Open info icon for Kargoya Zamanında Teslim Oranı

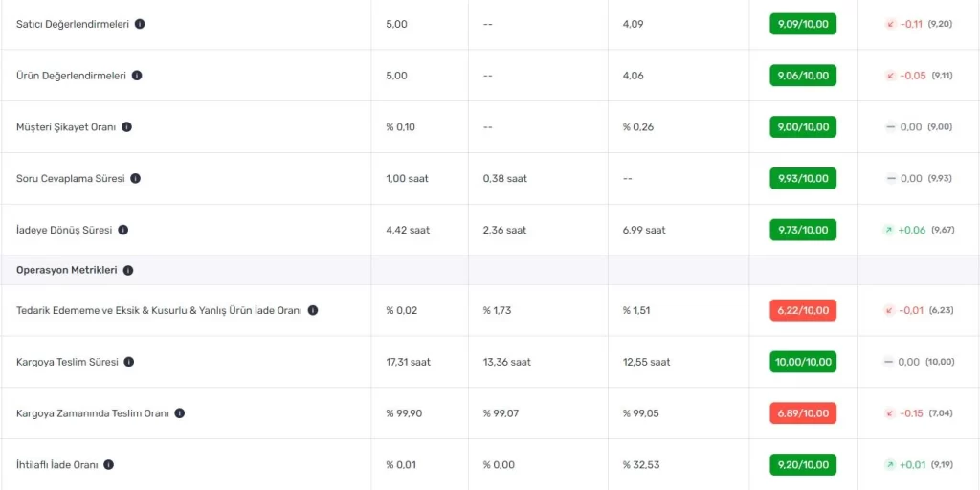(179, 413)
